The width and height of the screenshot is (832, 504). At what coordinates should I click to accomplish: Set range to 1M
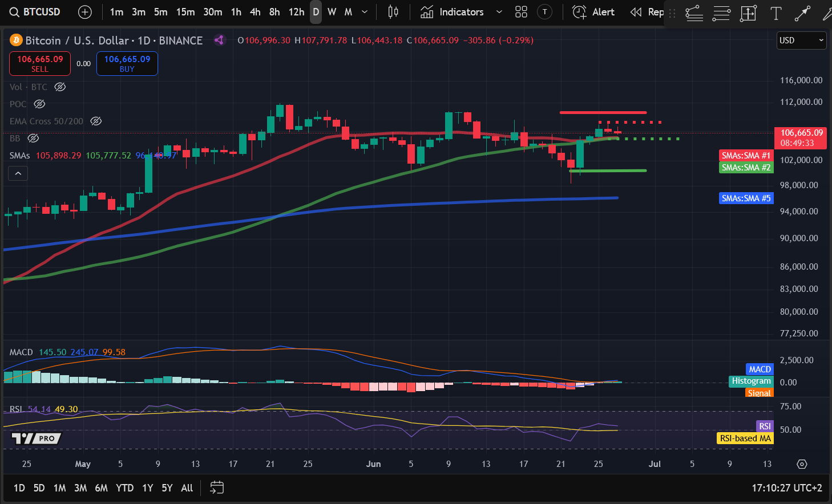[x=59, y=488]
